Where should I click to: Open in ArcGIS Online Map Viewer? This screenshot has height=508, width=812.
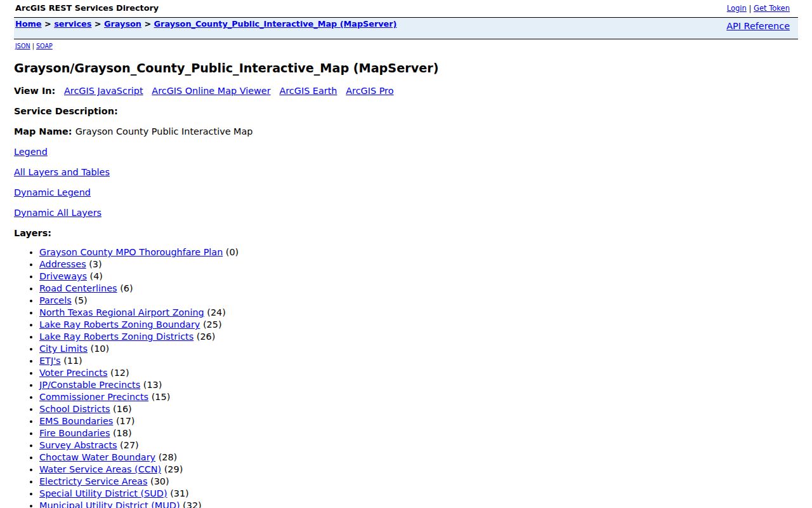(x=211, y=91)
